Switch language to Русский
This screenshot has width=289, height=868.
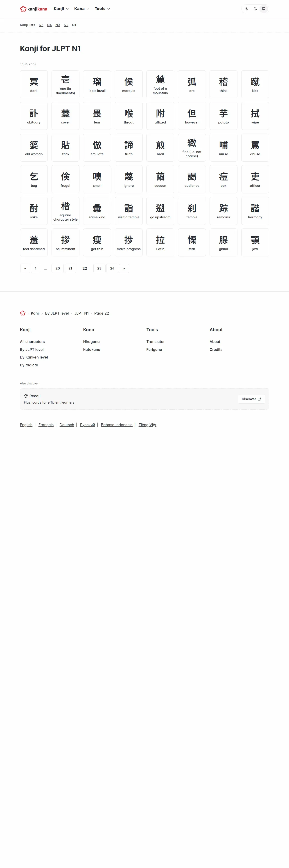pos(88,425)
